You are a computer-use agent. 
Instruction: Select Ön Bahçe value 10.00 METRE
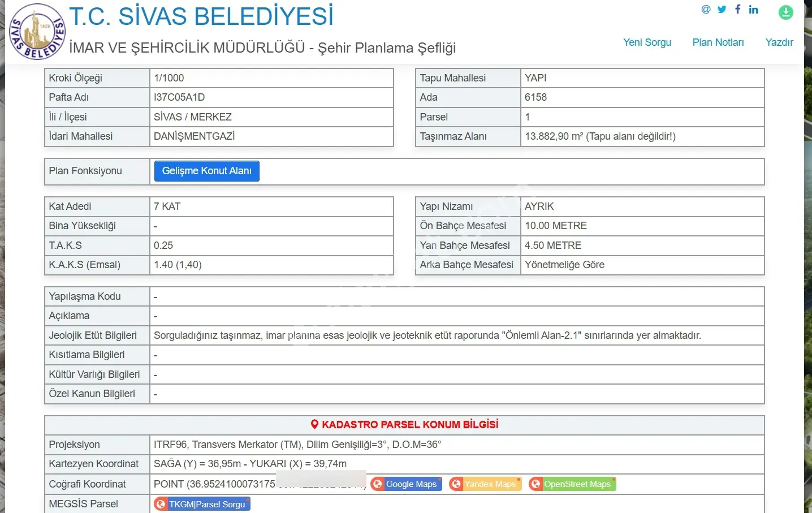[x=556, y=226]
